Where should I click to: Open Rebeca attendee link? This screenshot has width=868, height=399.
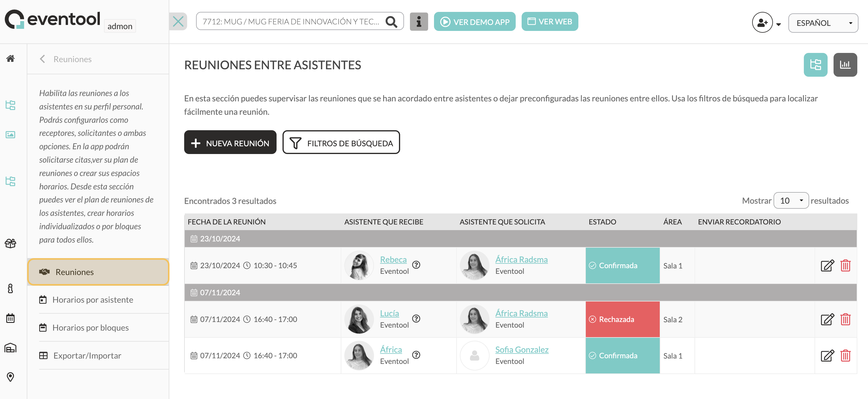coord(393,260)
